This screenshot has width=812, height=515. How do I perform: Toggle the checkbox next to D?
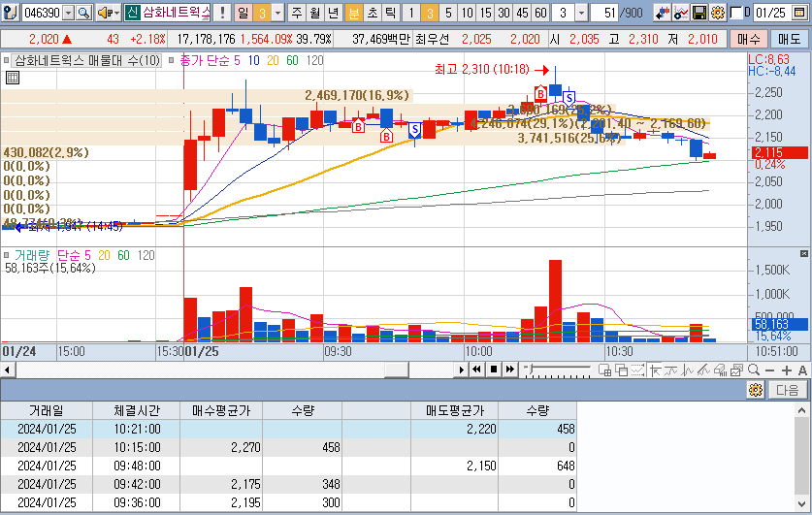[735, 13]
